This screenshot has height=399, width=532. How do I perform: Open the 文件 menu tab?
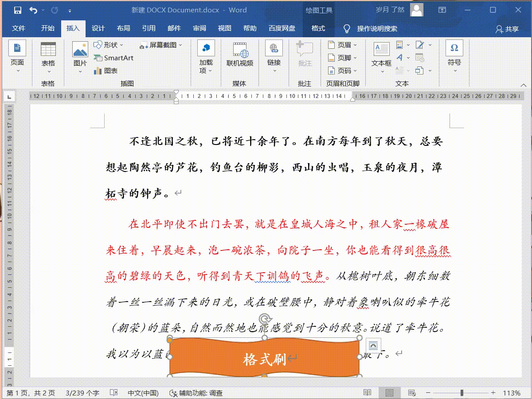[x=19, y=28]
